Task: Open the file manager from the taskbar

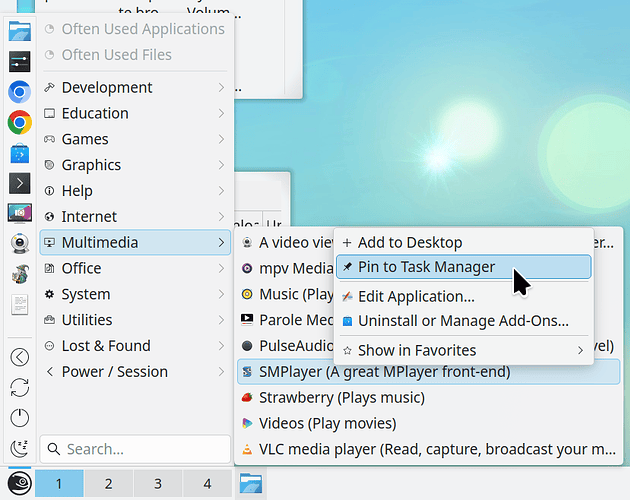Action: pyautogui.click(x=251, y=483)
